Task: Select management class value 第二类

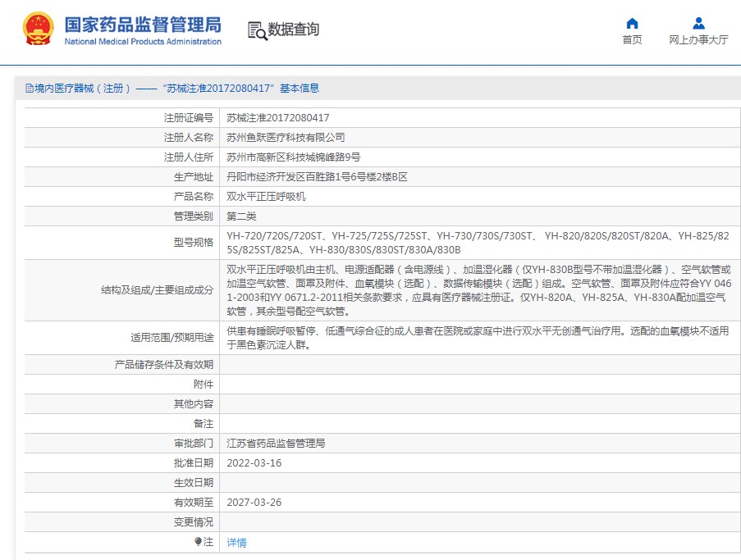Action: pos(241,216)
